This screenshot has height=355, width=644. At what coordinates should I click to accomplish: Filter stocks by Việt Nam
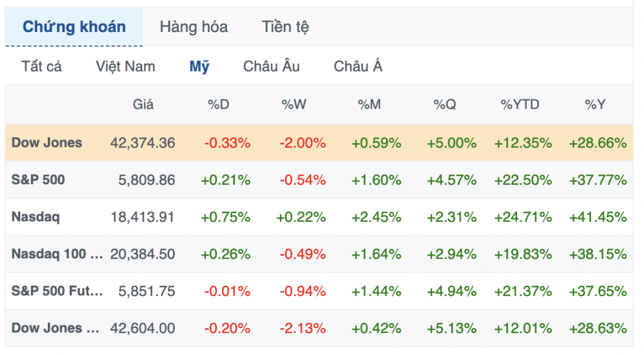[126, 67]
